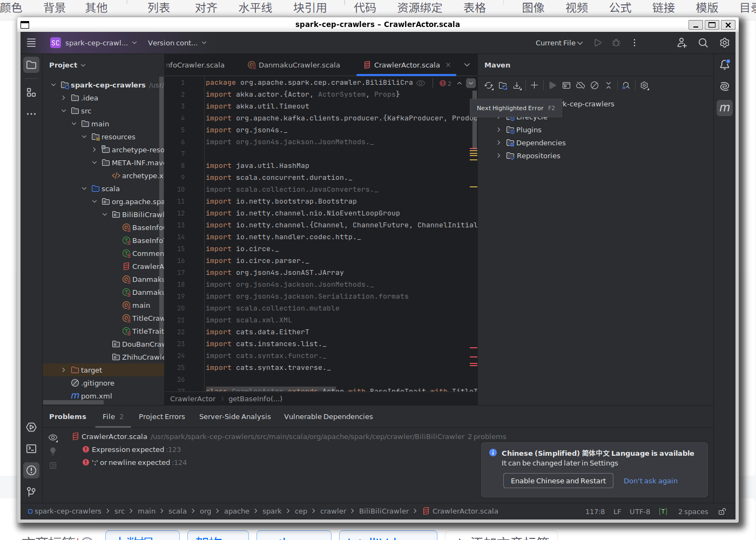Download Maven sources and documentation
756x540 pixels.
pos(517,85)
